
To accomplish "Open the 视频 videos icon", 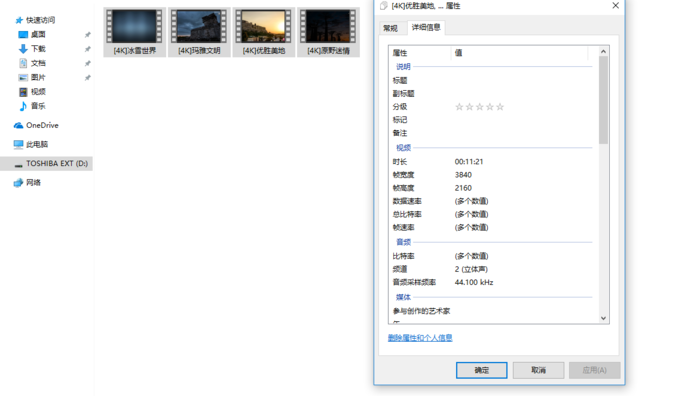I will point(23,92).
